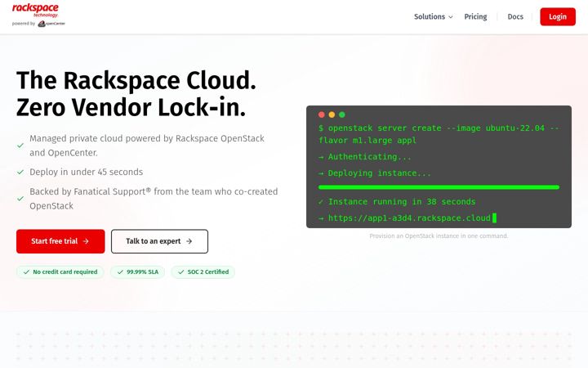
Task: Click the checkmark icon in SOC 2 Certified badge
Action: [181, 272]
